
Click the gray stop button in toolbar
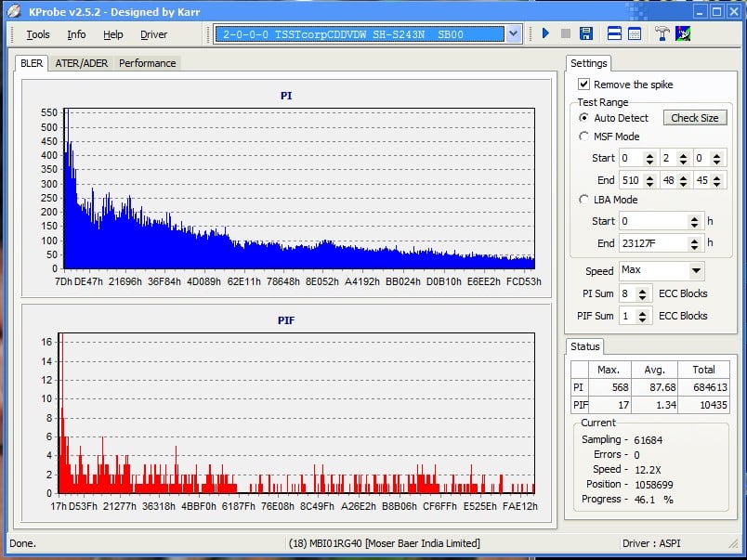point(566,34)
